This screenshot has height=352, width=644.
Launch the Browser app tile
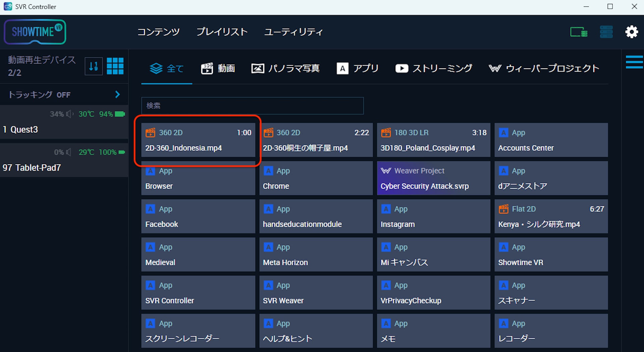click(x=198, y=178)
